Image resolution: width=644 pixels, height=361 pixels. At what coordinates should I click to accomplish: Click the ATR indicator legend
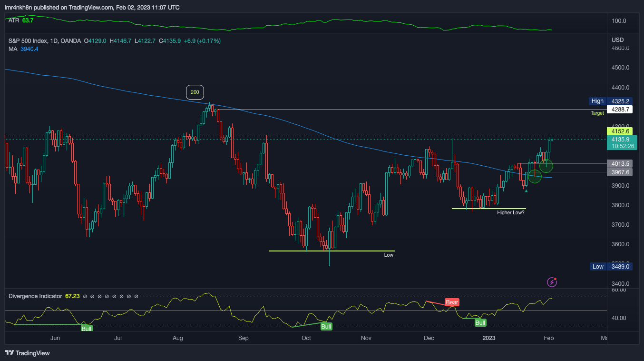click(x=21, y=20)
